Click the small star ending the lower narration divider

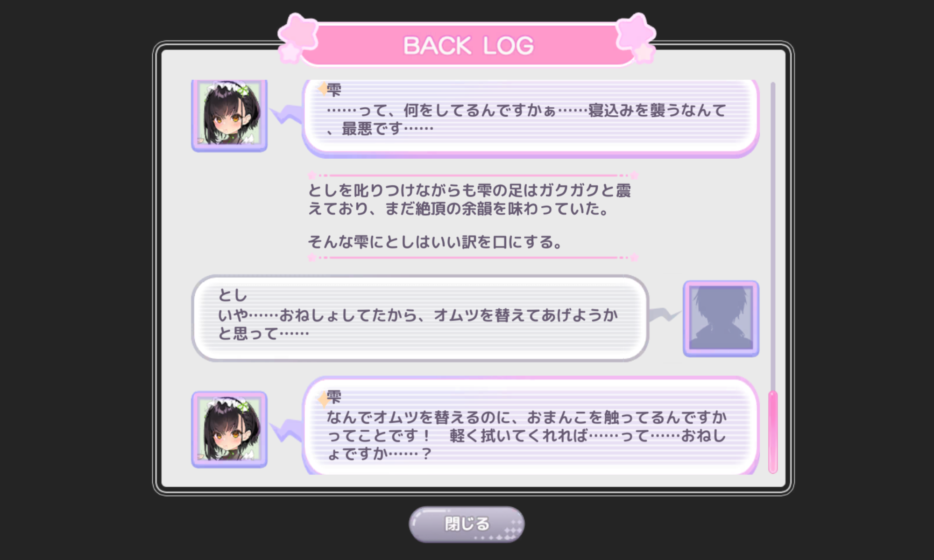pos(634,258)
